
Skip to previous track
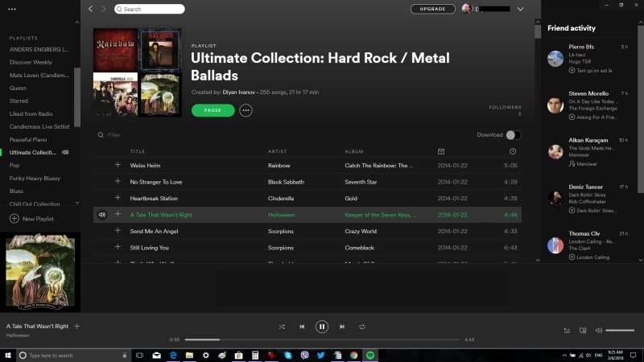pos(302,327)
